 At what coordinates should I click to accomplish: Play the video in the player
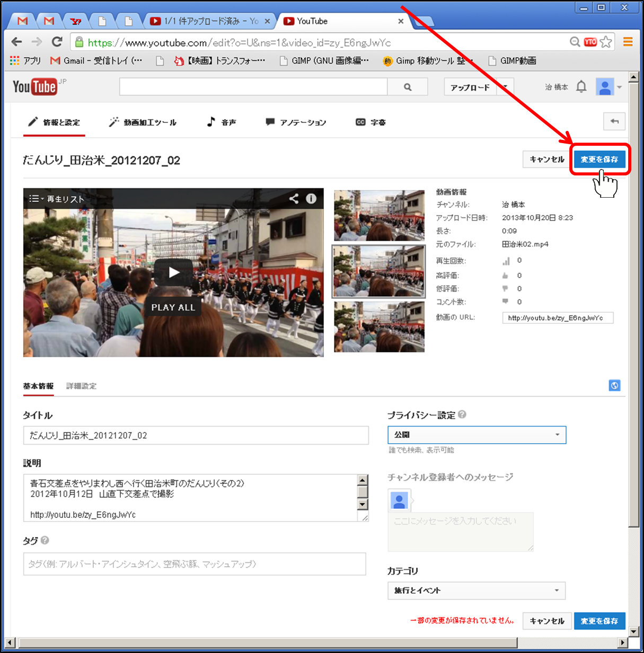[x=173, y=272]
